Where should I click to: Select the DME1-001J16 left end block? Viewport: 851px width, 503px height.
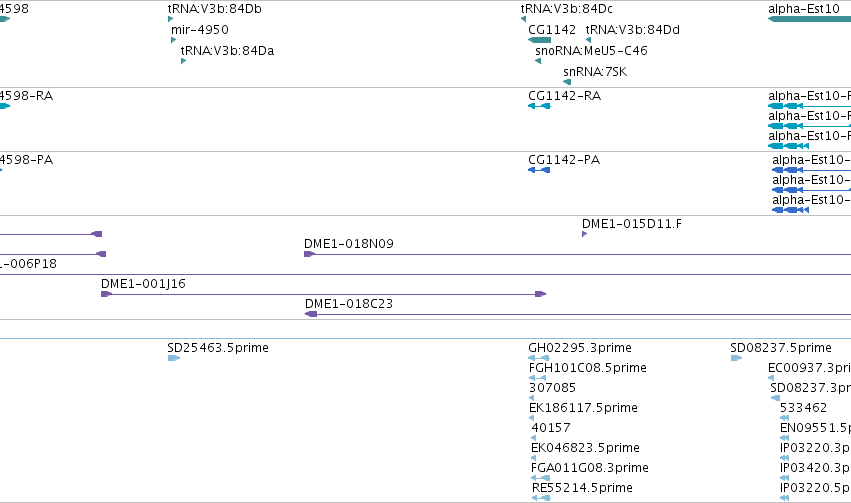pos(106,294)
